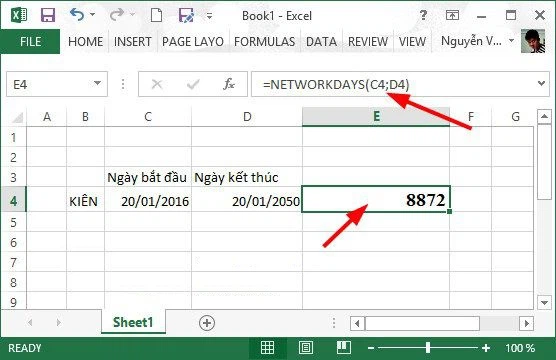Click the formula bar with NETWORKDAYS formula
Screen dimensions: 556x360
click(392, 84)
